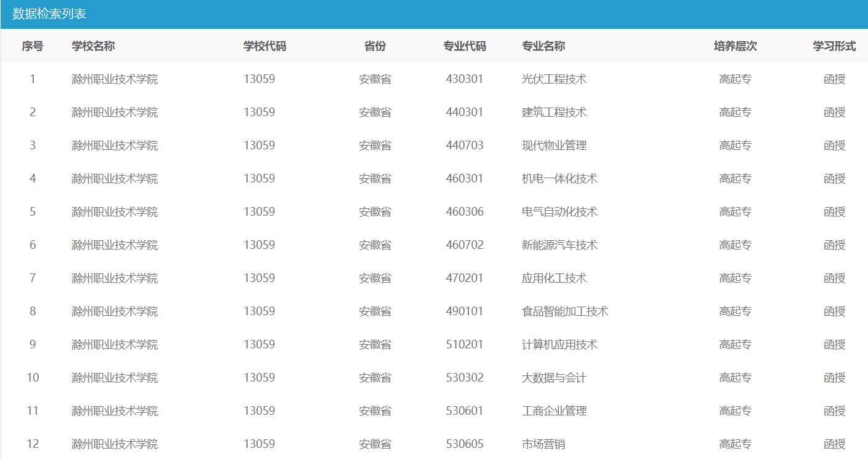
Task: Click school code 13059 in 工商企业管理 row
Action: coord(259,411)
